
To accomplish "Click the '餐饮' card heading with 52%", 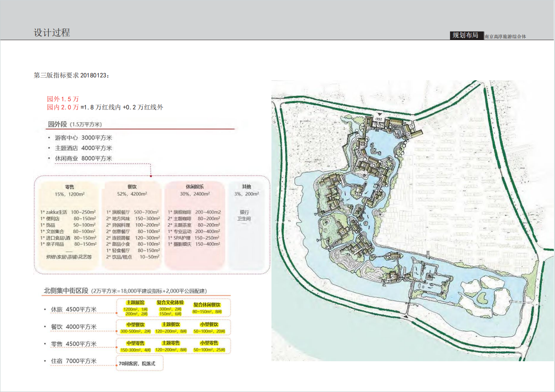I will coord(132,187).
